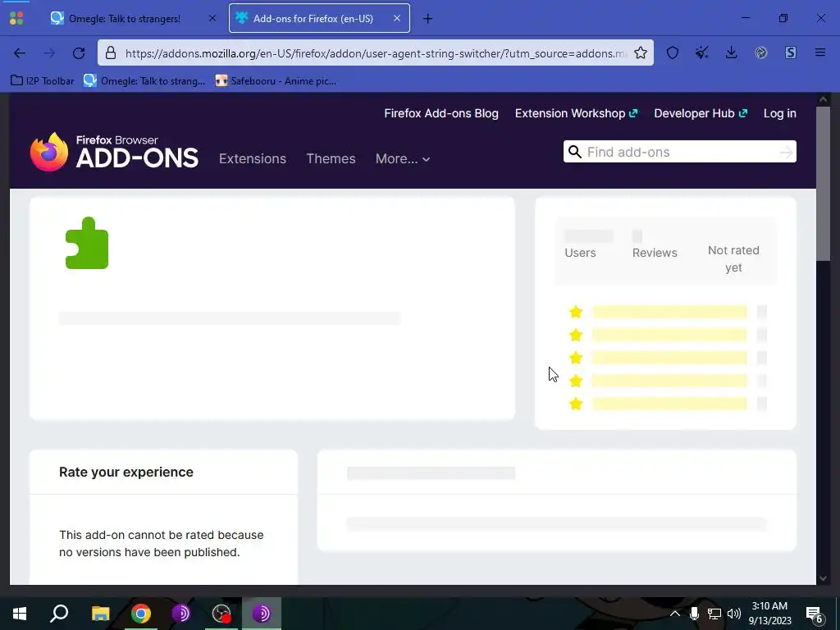This screenshot has width=840, height=630.
Task: Go back with the browser back arrow
Action: point(20,53)
